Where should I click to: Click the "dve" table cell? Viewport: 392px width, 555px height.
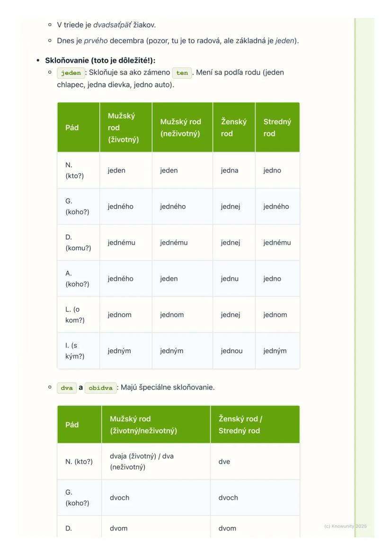(x=224, y=462)
